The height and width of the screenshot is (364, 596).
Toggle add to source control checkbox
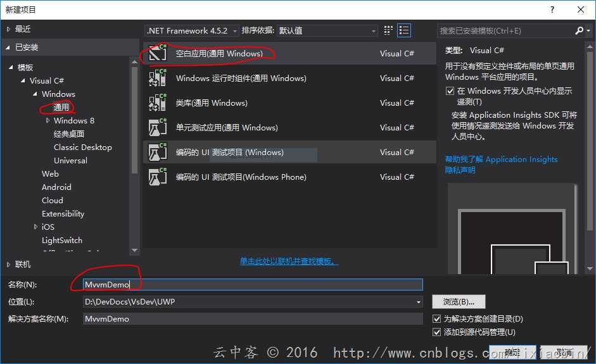437,332
